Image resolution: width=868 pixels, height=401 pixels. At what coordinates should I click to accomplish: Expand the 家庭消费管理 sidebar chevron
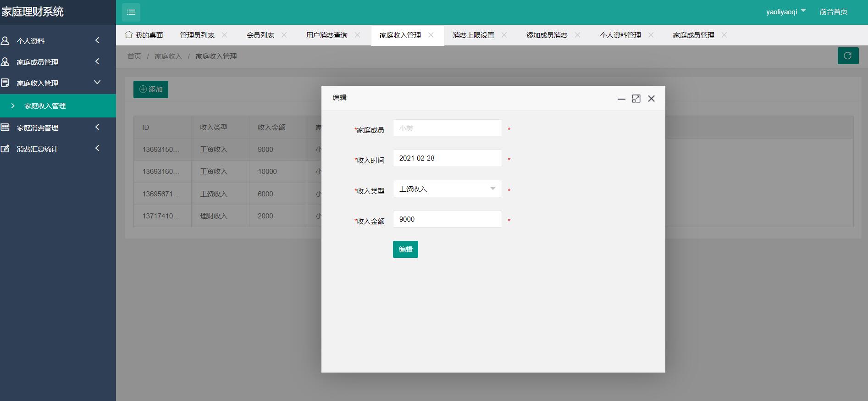click(x=97, y=127)
